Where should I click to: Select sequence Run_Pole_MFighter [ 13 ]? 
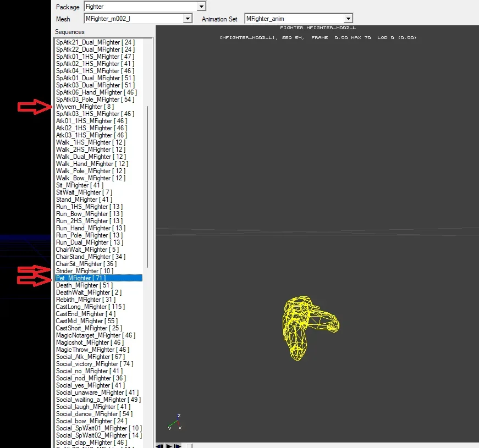[89, 235]
